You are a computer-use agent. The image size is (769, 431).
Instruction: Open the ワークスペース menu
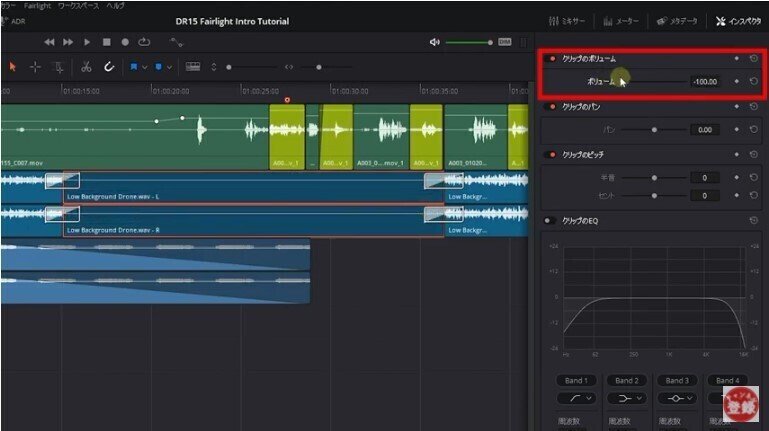point(78,6)
